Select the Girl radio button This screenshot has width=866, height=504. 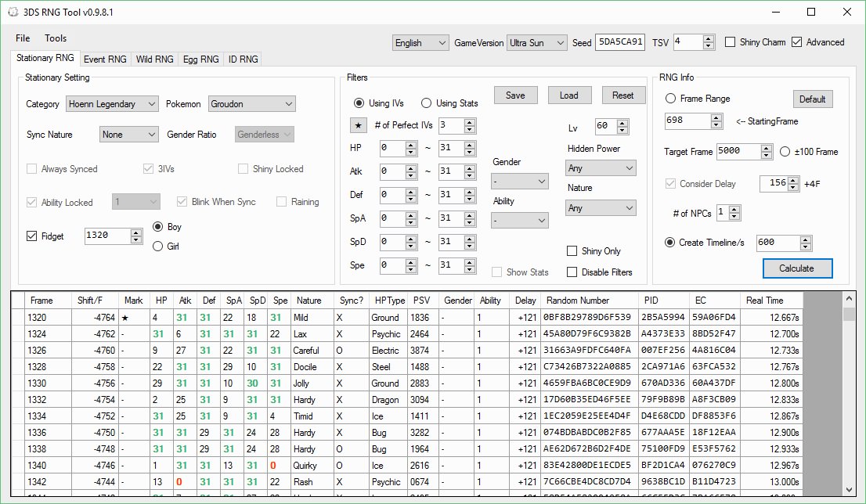click(157, 247)
